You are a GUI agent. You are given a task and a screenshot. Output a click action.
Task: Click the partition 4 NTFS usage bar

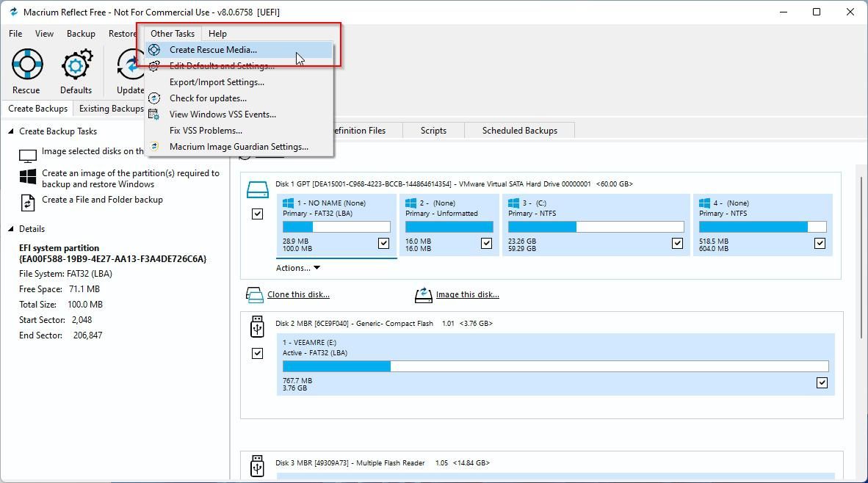[x=763, y=227]
